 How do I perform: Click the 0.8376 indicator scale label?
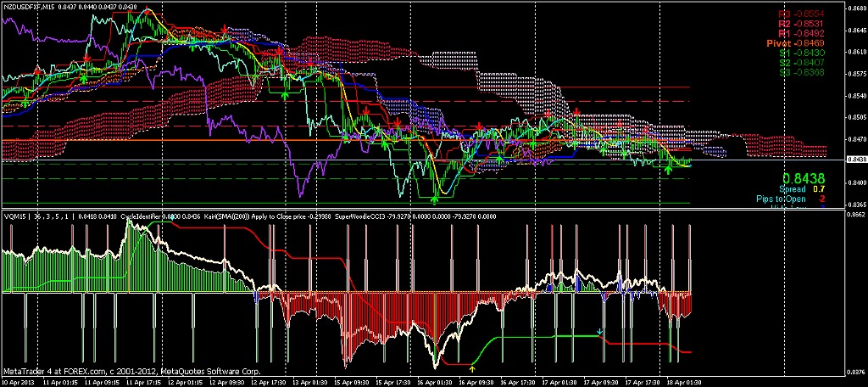(x=857, y=372)
